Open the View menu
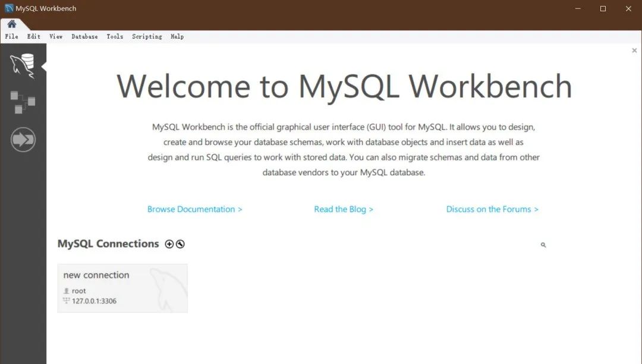 pos(56,36)
